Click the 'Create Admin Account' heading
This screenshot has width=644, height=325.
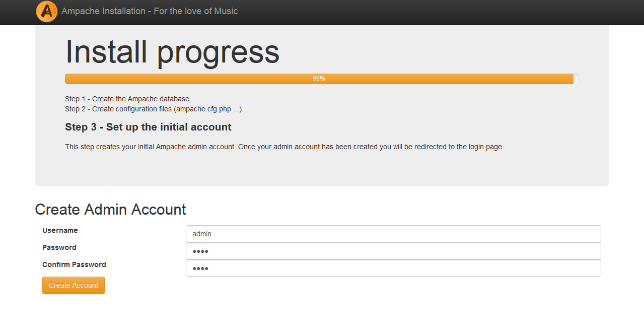(x=110, y=209)
